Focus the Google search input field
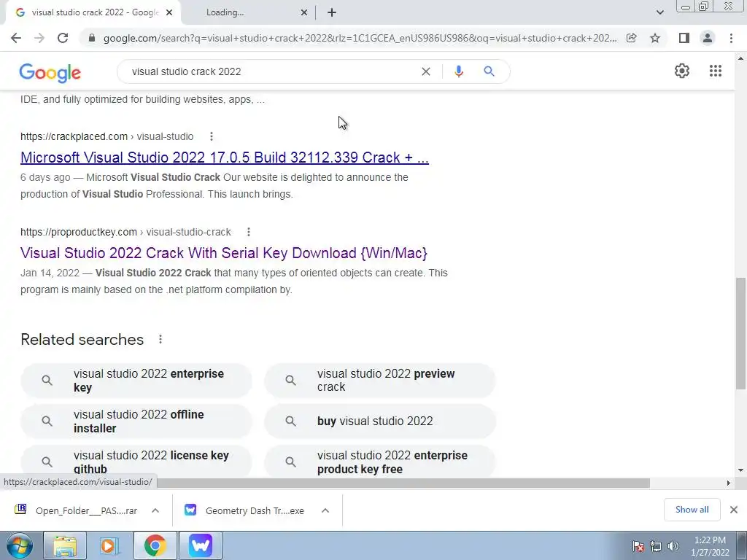The height and width of the screenshot is (560, 747). coord(271,71)
